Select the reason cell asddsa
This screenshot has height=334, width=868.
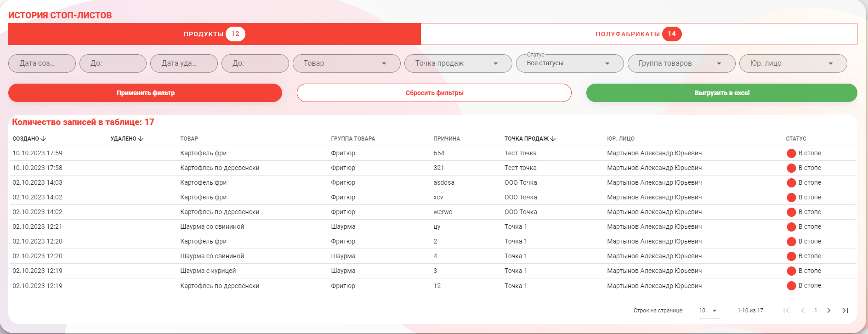(x=444, y=183)
